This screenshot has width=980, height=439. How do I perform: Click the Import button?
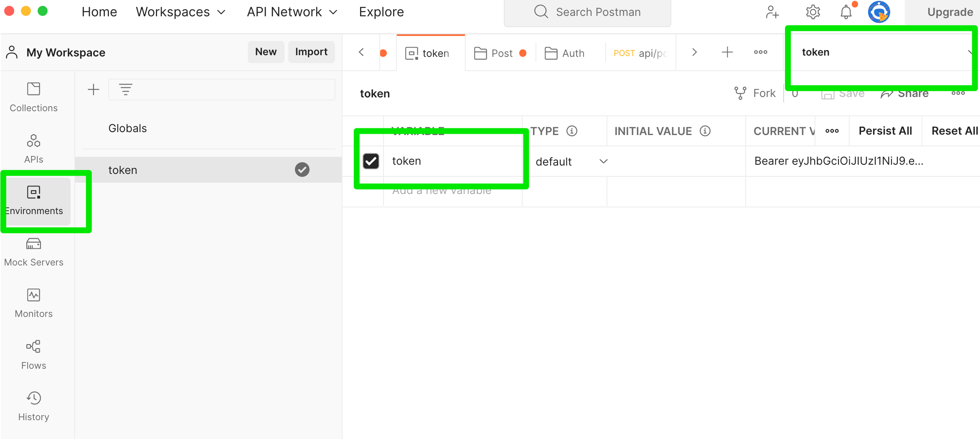click(311, 52)
